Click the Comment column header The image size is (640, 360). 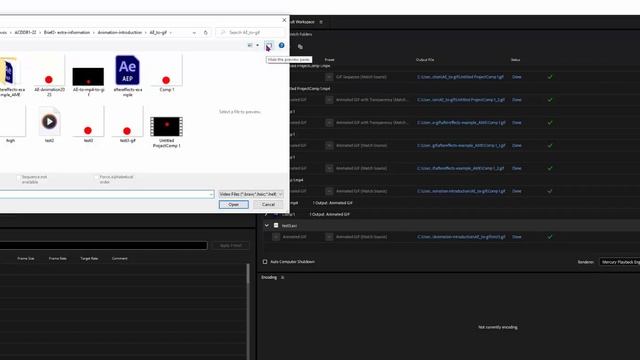pos(120,258)
